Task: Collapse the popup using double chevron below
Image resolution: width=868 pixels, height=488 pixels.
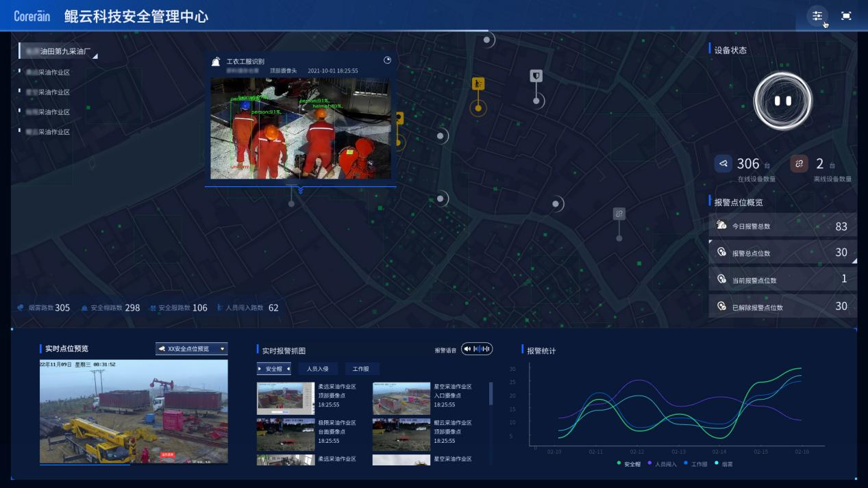Action: [x=300, y=191]
